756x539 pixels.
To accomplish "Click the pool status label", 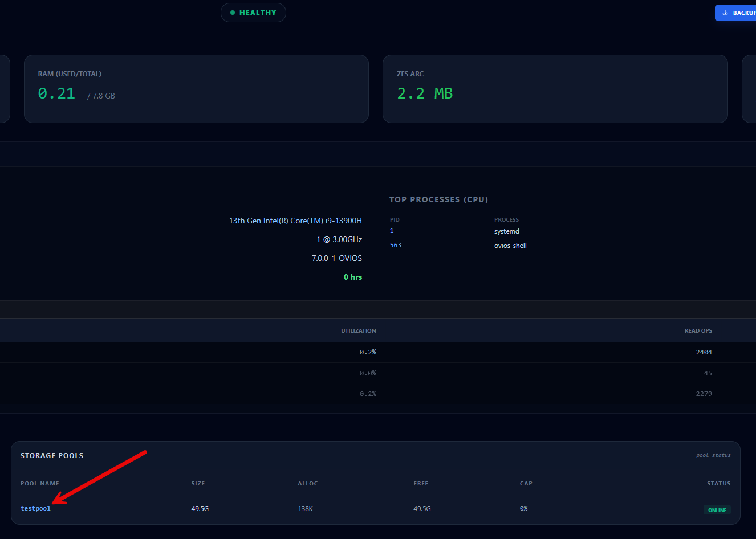I will (713, 455).
